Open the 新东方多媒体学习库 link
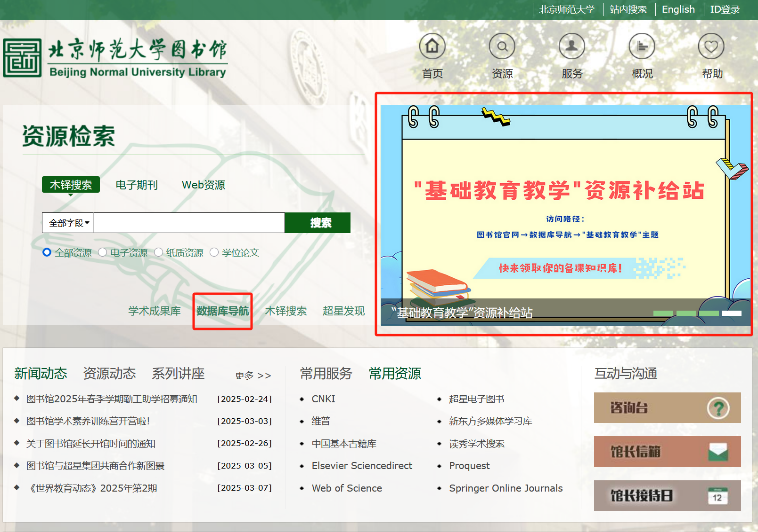Screen dimensions: 758x532 point(491,421)
